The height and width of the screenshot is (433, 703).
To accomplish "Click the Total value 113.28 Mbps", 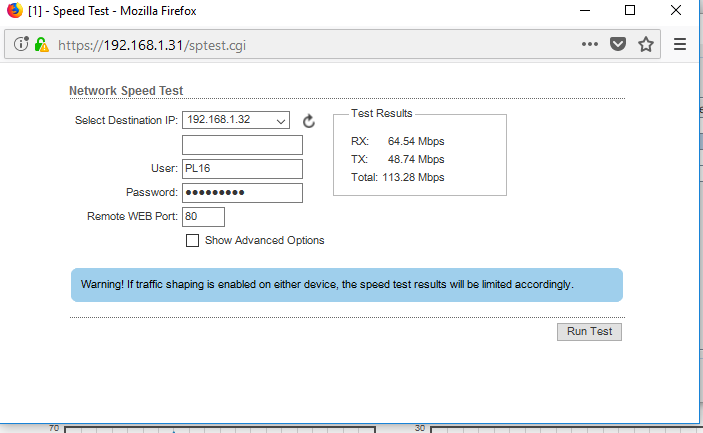I will 413,178.
